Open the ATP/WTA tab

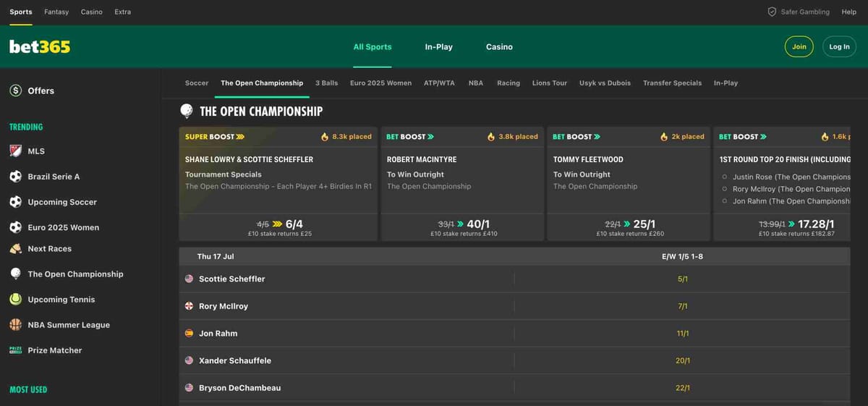coord(439,83)
